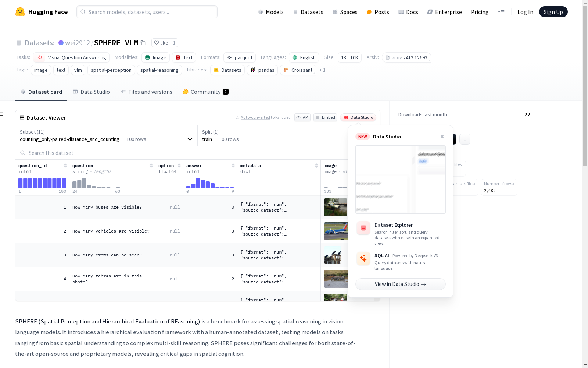Screen dimensions: 588x368
Task: Open the Dataset card tab
Action: [x=41, y=92]
